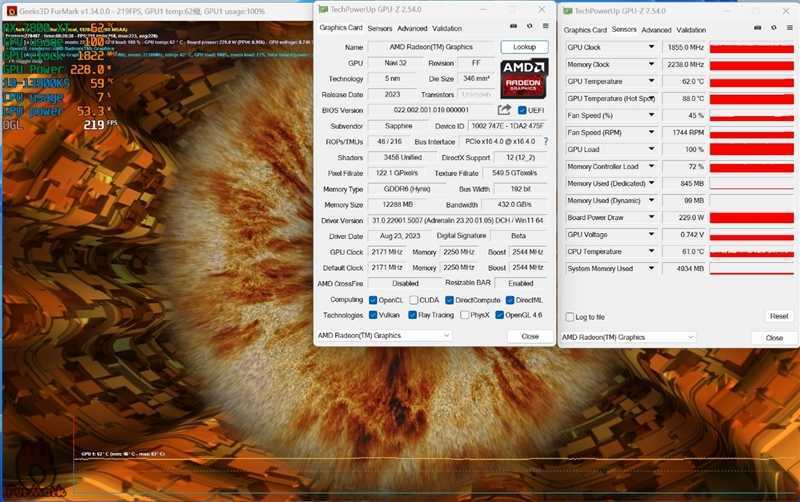Viewport: 800px width, 502px height.
Task: Open the System Memory Used dropdown arrow
Action: (x=651, y=268)
